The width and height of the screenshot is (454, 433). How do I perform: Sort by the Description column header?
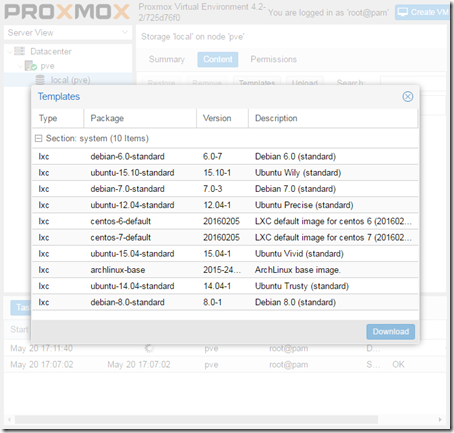(333, 118)
